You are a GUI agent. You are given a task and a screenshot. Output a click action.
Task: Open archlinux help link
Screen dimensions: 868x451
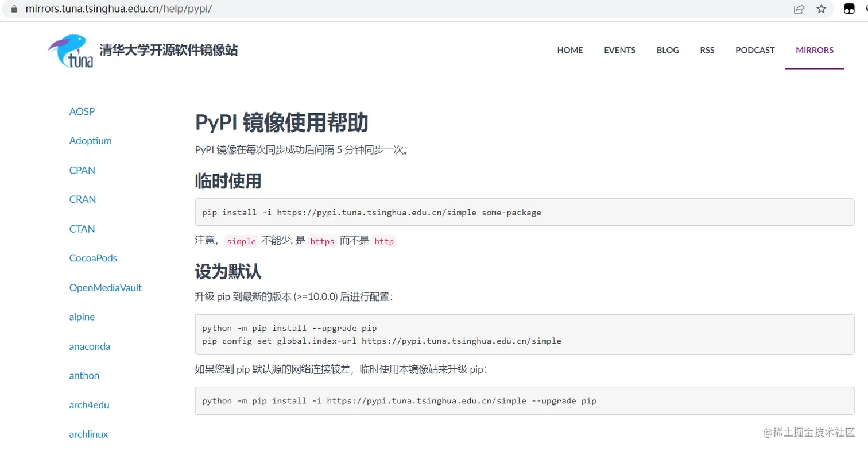coord(88,434)
